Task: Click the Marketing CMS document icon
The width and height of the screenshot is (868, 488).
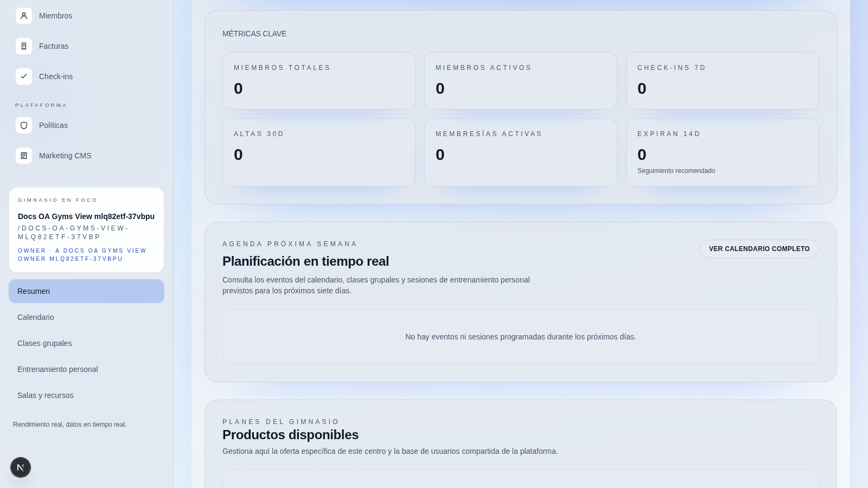Action: point(24,156)
